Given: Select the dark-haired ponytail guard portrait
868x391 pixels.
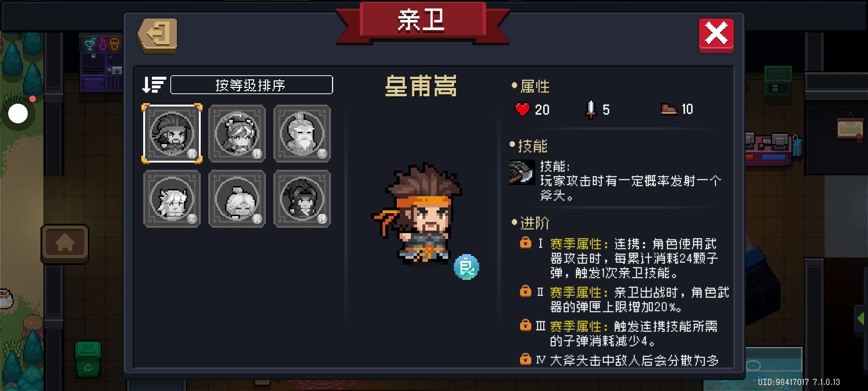Looking at the screenshot, I should (x=302, y=199).
